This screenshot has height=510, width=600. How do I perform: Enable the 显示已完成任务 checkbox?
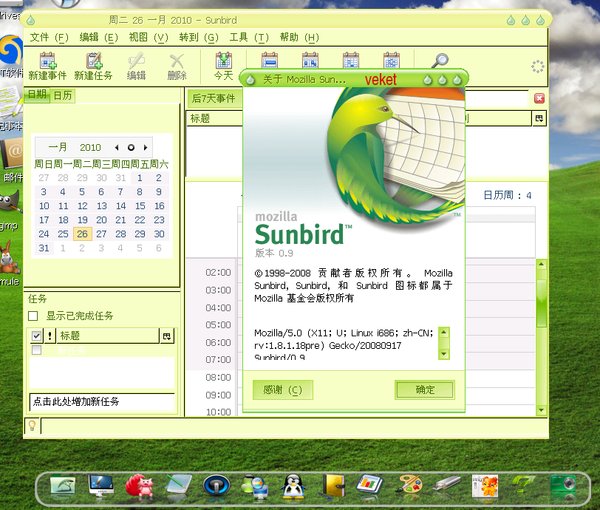[x=34, y=316]
